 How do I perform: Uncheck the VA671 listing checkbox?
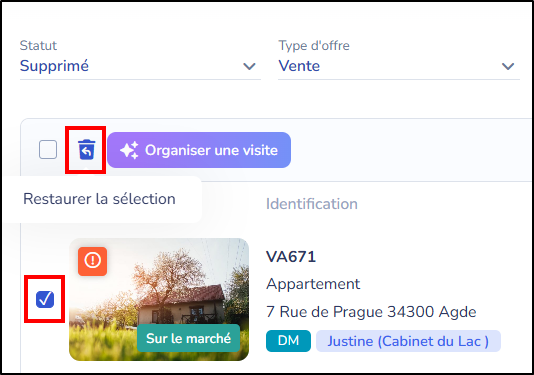tap(45, 299)
